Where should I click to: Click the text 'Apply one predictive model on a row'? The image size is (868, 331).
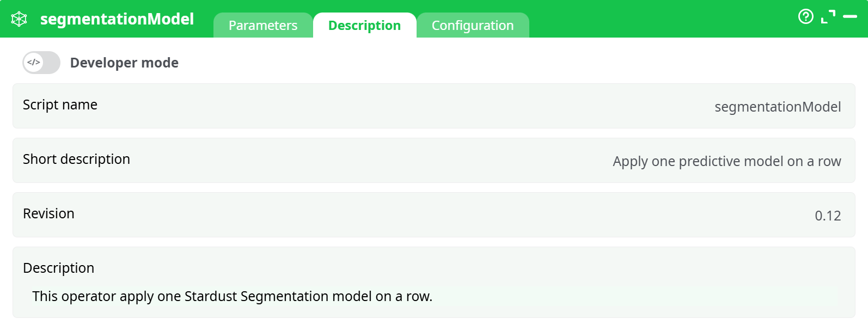(x=726, y=161)
